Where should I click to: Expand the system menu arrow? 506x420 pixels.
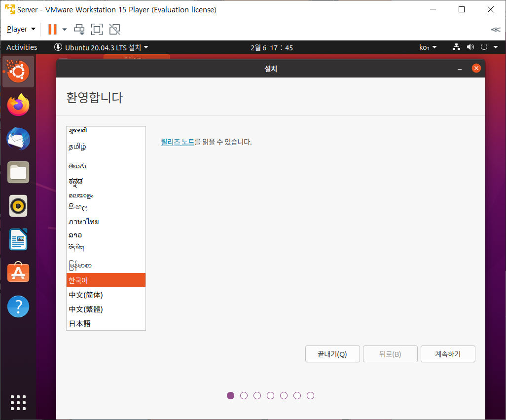tap(496, 47)
